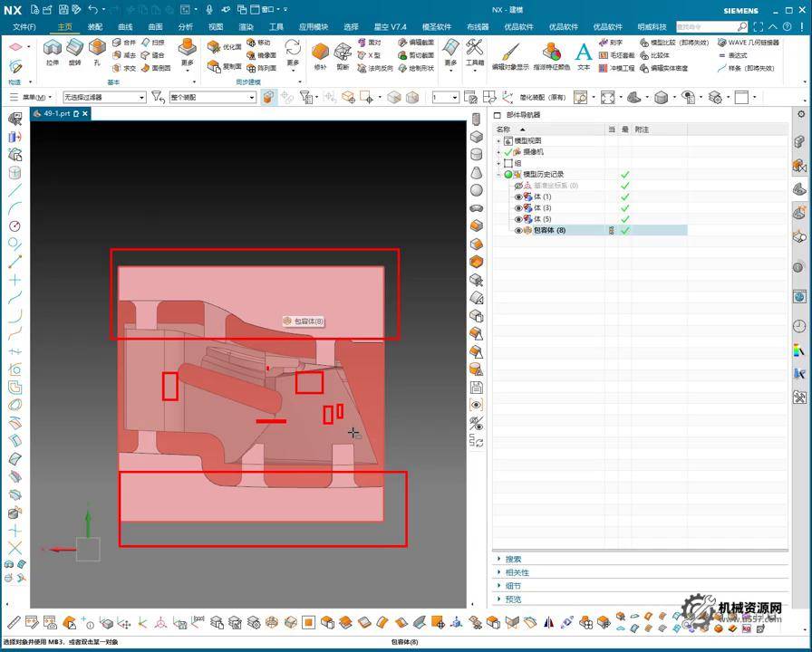Click the command search input field
812x652 pixels.
click(x=705, y=27)
